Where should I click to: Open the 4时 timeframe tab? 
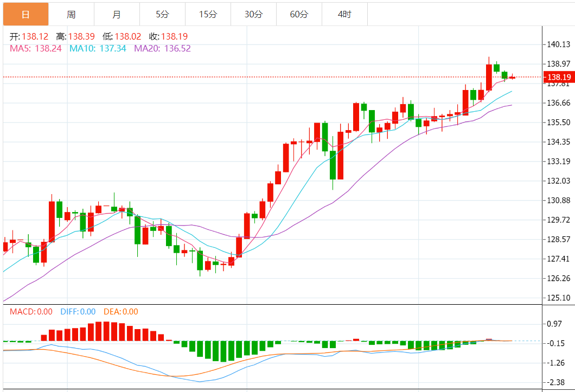pos(344,14)
